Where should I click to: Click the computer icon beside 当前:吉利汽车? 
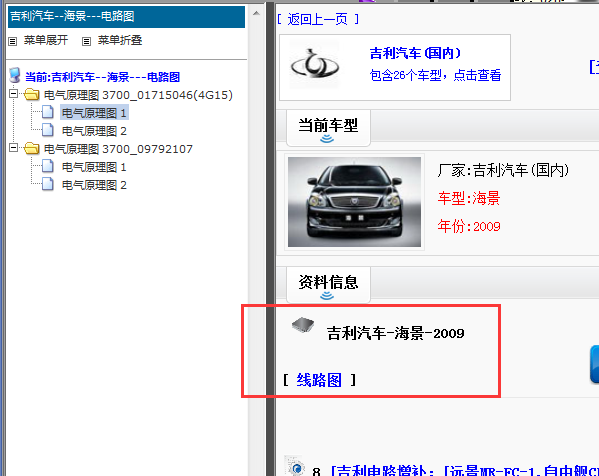tap(15, 76)
